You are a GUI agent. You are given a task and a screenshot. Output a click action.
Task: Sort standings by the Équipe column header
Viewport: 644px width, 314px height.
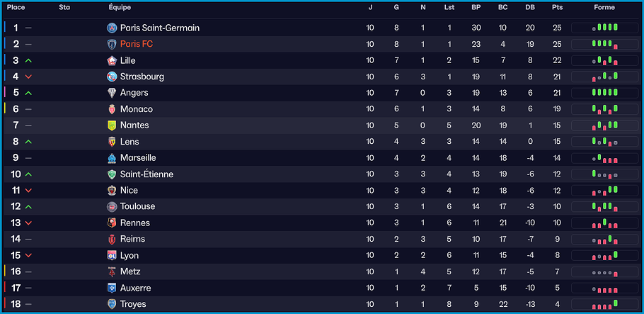coord(120,7)
